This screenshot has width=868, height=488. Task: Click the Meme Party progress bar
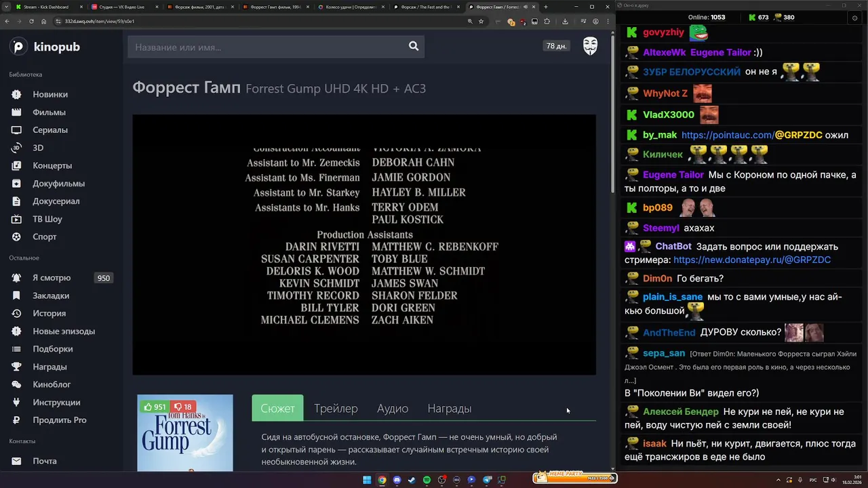[574, 477]
